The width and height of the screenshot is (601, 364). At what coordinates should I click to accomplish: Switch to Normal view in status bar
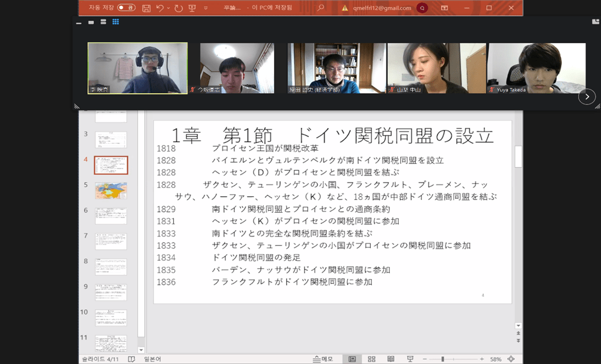coord(352,359)
